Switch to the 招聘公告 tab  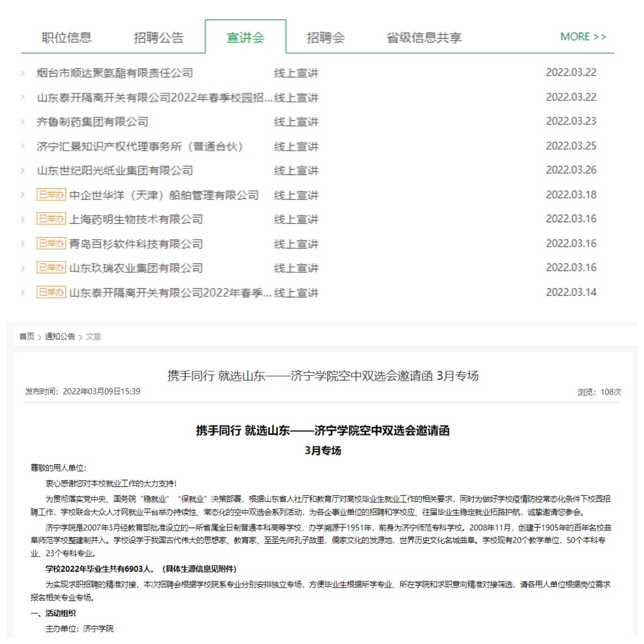pos(158,38)
